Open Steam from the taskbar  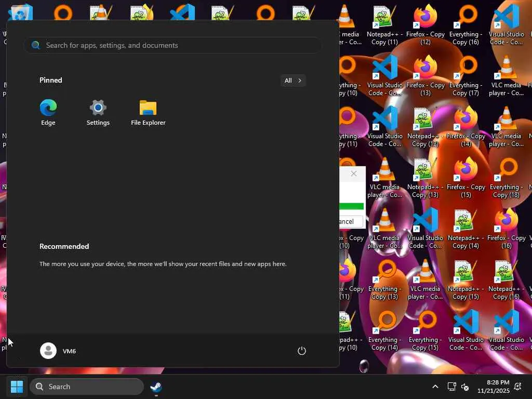[156, 387]
